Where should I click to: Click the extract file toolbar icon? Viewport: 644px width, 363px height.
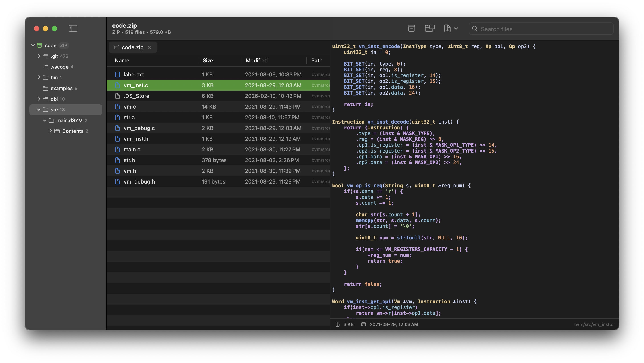[447, 29]
